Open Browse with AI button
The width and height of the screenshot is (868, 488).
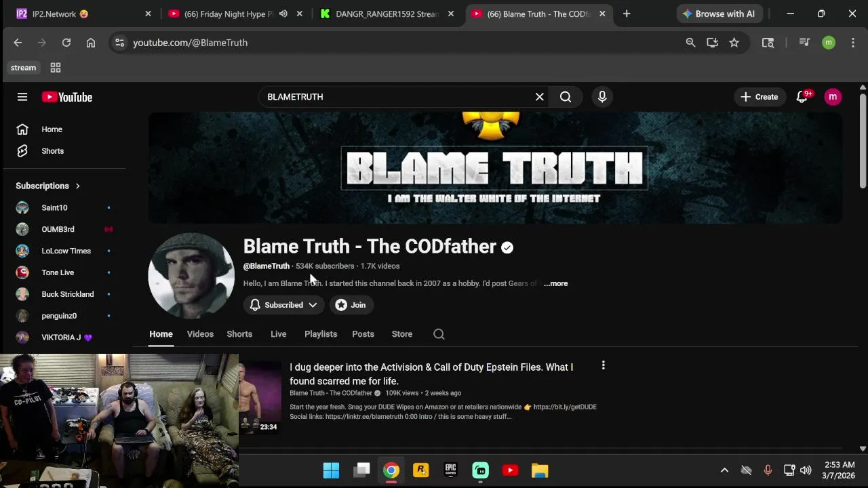[x=718, y=14]
